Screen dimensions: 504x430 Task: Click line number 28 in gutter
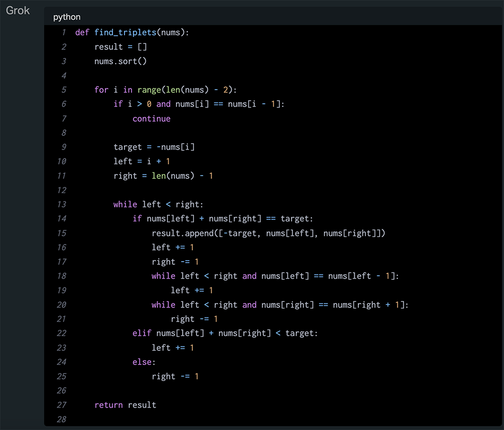click(61, 419)
